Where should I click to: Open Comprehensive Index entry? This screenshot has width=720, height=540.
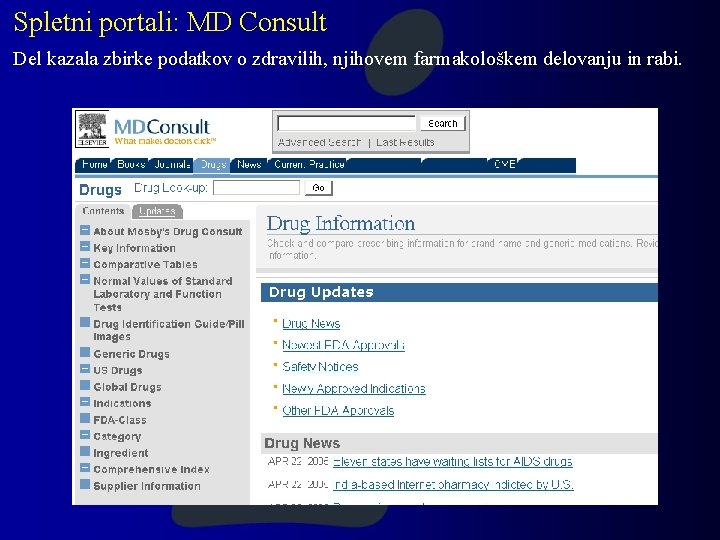pos(152,469)
